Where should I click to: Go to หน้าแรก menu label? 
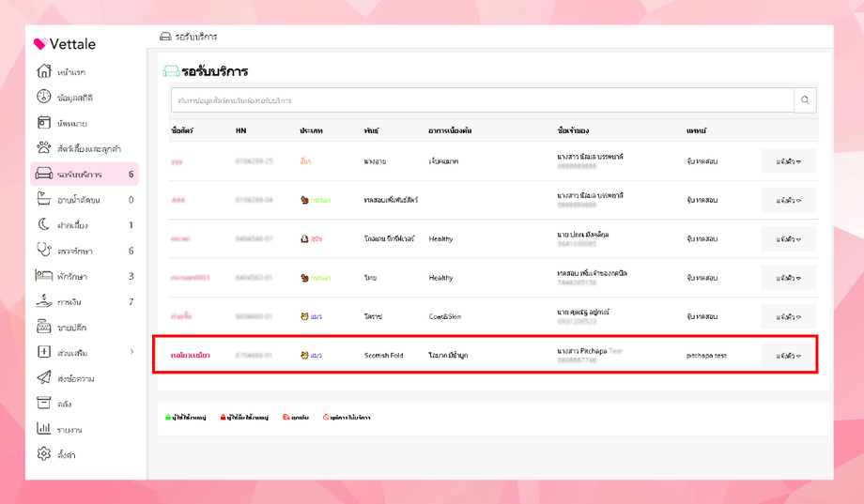pyautogui.click(x=71, y=72)
